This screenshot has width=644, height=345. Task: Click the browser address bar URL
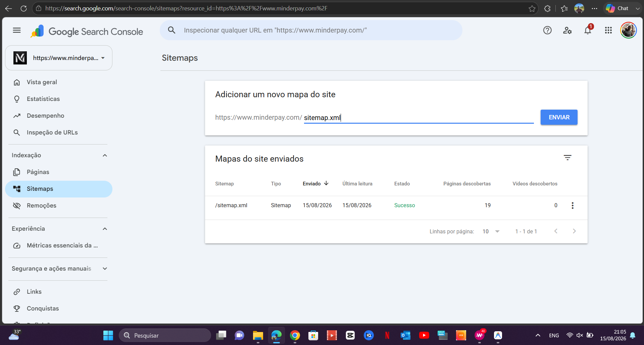pyautogui.click(x=186, y=8)
